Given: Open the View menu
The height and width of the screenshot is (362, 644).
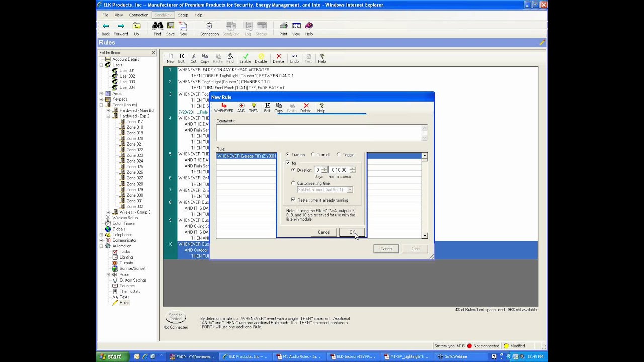Looking at the screenshot, I should click(119, 15).
